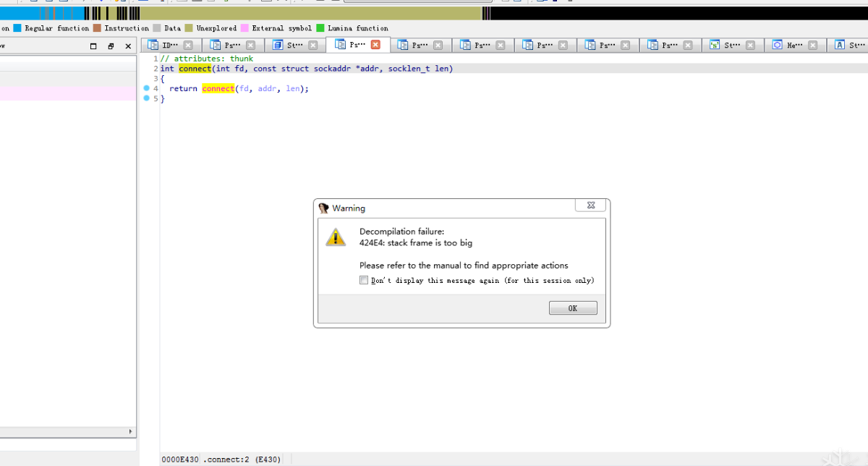Switch to the ID… view tab

point(170,45)
